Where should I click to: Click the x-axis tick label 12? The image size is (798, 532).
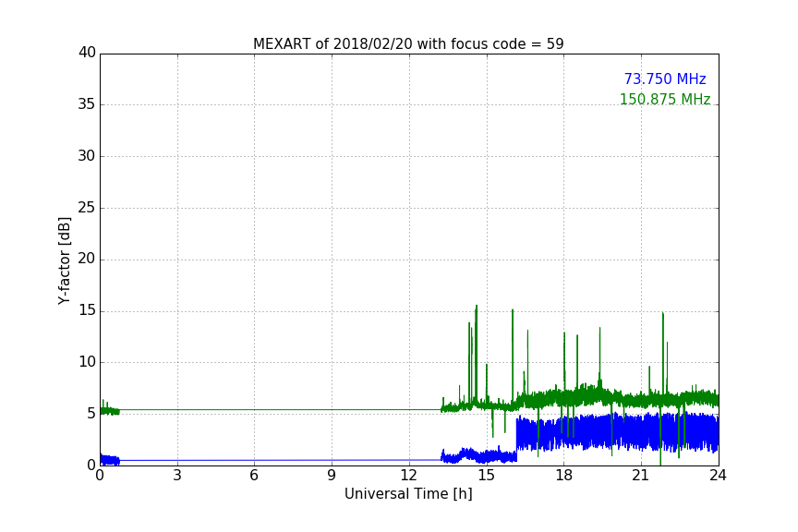coord(408,476)
